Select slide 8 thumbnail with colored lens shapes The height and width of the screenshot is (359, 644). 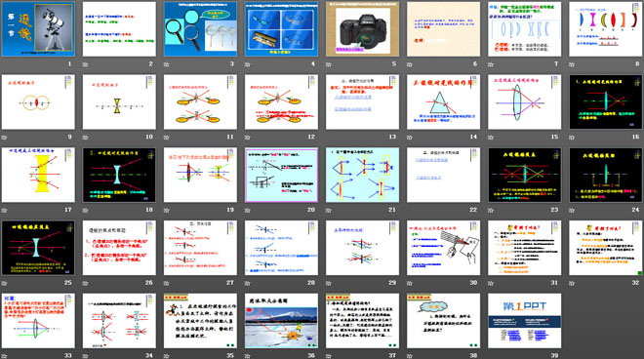point(606,29)
